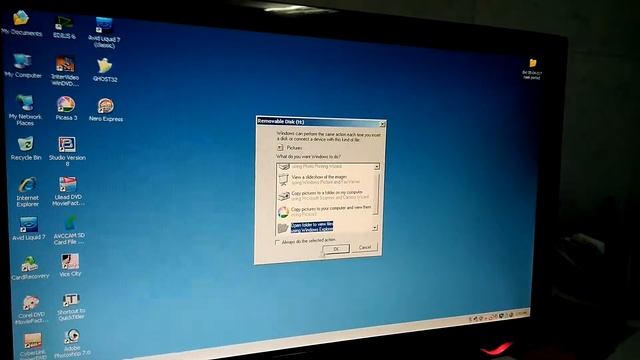Open My Network Places icon

(x=25, y=109)
